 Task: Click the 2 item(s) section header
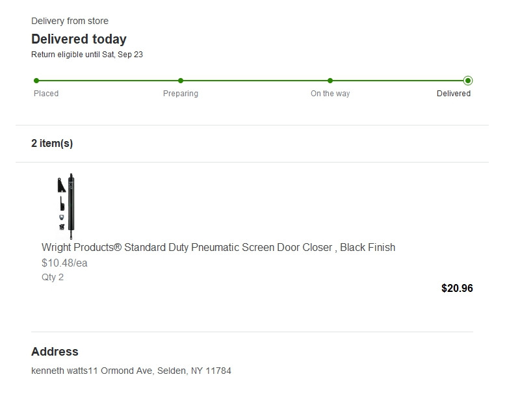point(52,143)
